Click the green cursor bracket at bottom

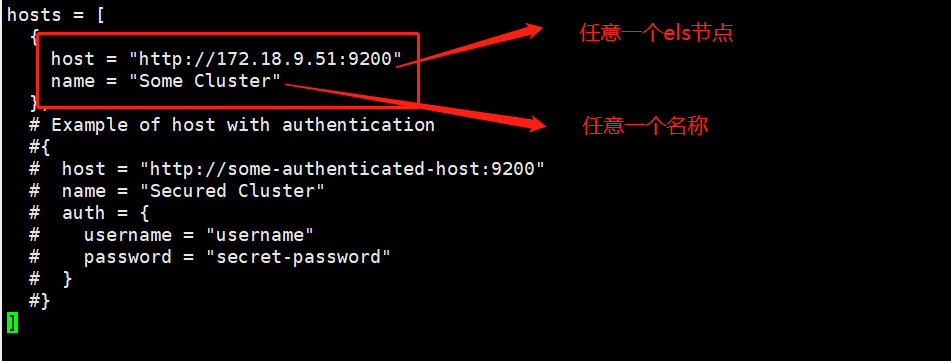(x=12, y=323)
